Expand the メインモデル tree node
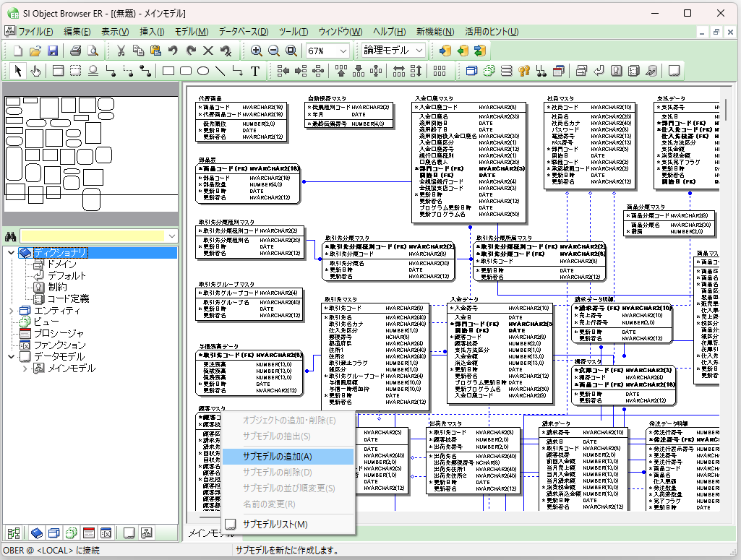 coord(25,369)
